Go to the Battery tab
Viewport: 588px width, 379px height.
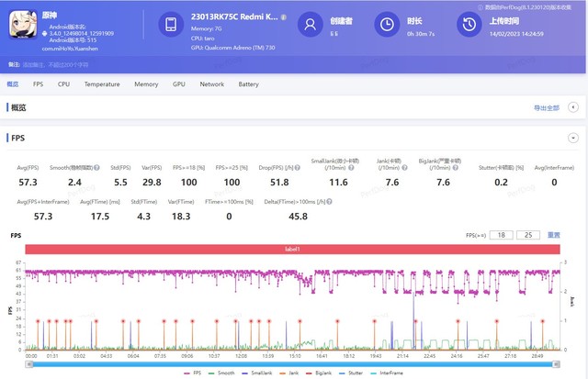[x=248, y=84]
